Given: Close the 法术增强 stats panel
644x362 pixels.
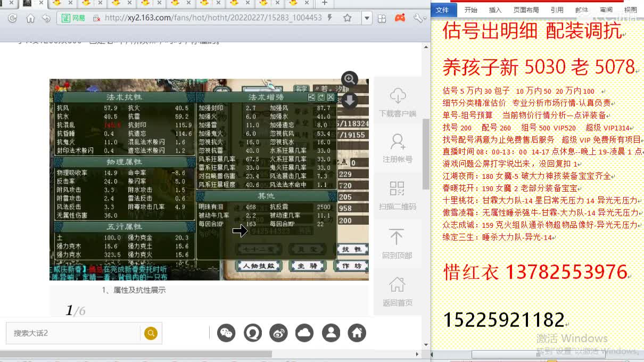Looking at the screenshot, I should (x=331, y=97).
